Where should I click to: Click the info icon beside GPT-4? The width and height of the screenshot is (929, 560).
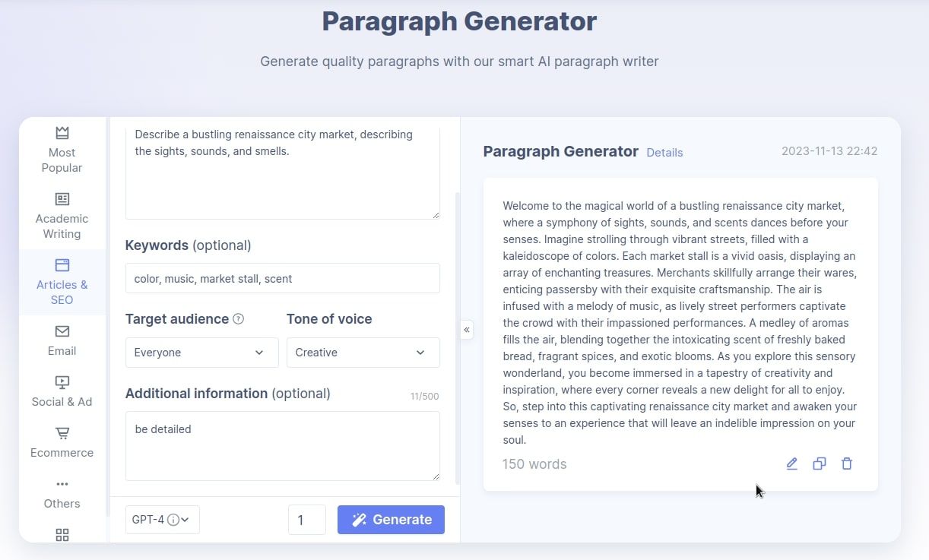click(173, 520)
